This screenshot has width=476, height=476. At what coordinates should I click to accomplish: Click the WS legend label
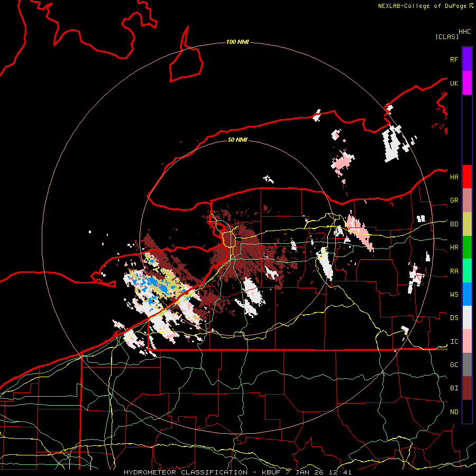454,295
